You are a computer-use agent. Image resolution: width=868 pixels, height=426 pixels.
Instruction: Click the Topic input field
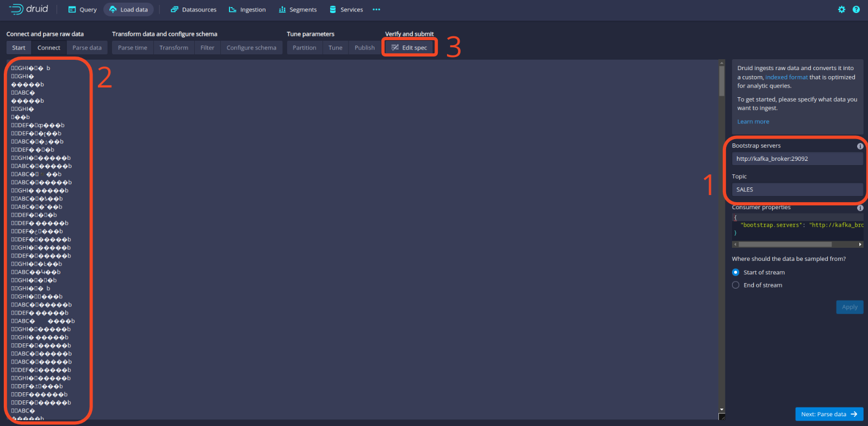click(797, 190)
